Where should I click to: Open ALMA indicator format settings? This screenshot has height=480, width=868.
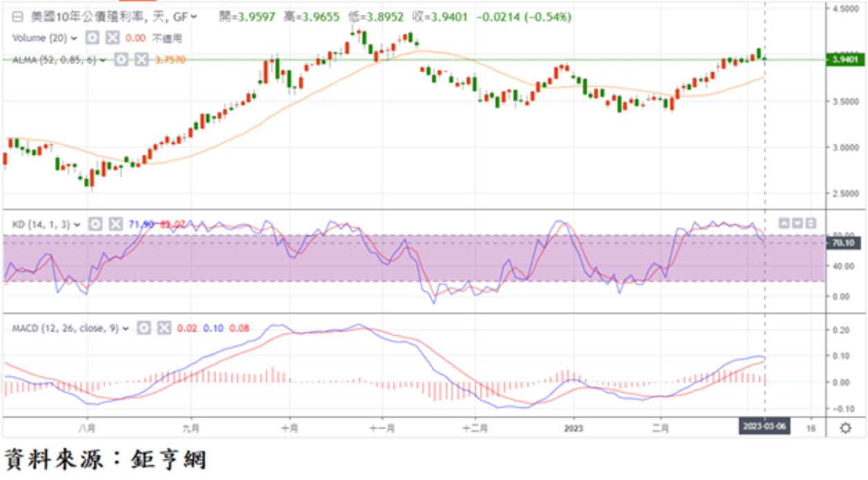click(122, 60)
